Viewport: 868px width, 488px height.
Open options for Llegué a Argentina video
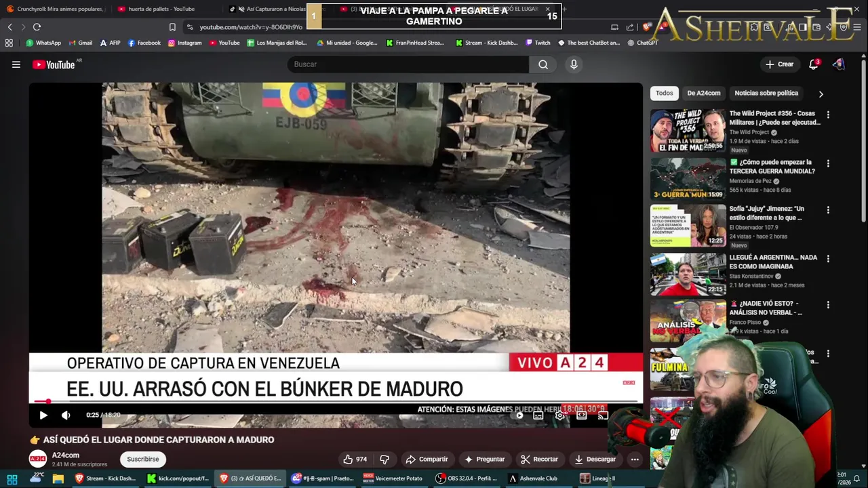click(x=828, y=258)
